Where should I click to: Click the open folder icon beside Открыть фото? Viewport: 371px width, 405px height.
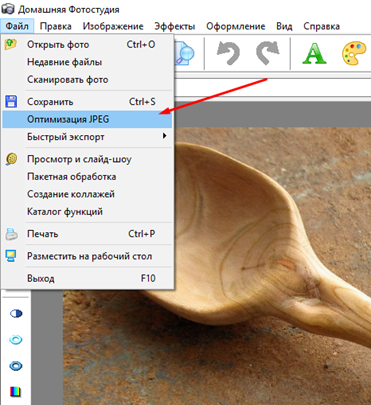[11, 44]
